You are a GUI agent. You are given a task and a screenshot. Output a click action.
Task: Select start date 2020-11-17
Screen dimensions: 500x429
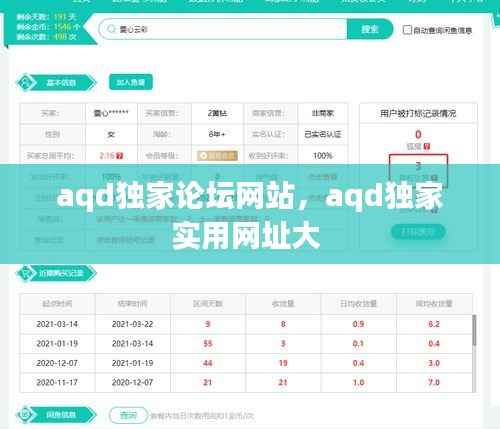click(x=57, y=382)
